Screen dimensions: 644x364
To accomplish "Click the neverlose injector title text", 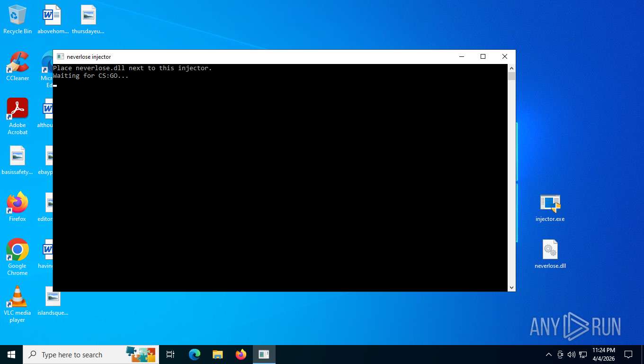I will tap(89, 56).
